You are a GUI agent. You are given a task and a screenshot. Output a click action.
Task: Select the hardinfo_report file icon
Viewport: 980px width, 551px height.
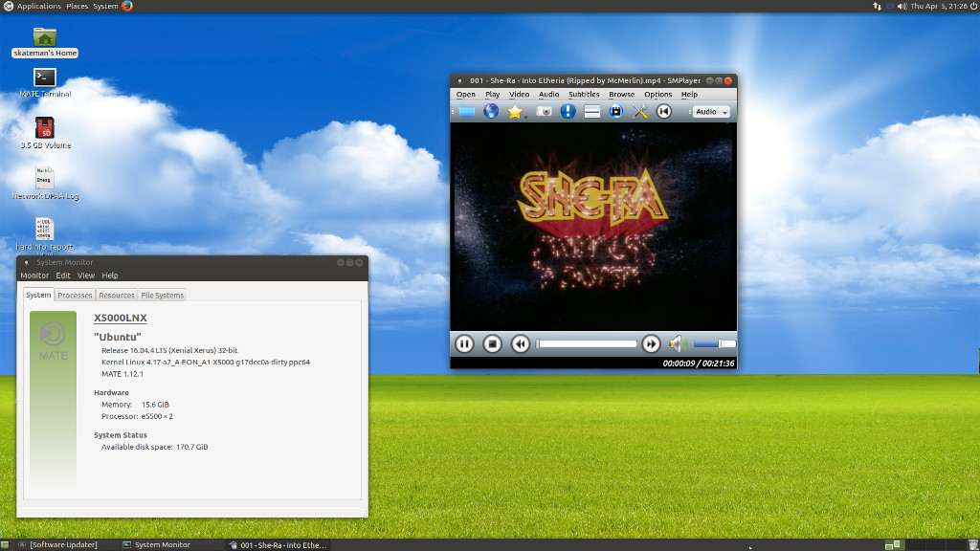pyautogui.click(x=45, y=234)
